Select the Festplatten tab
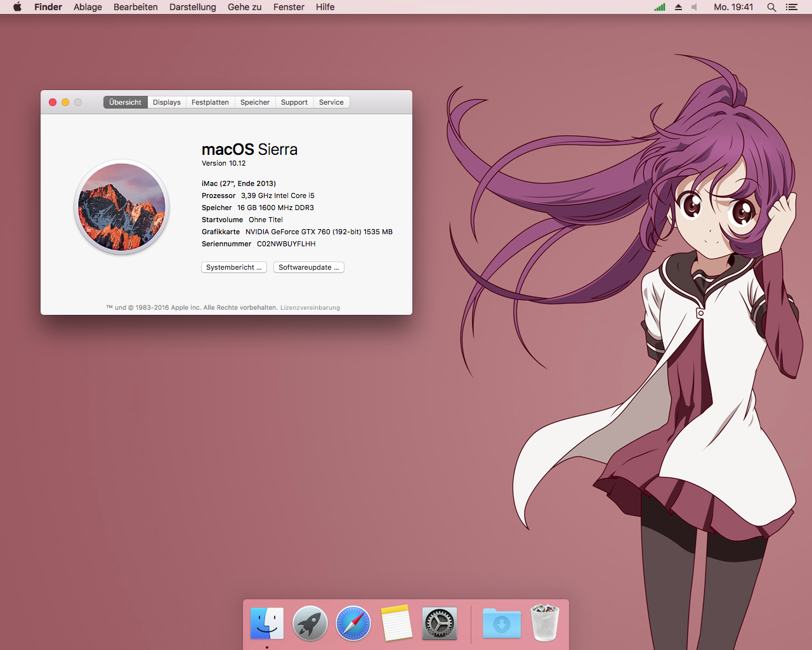The image size is (812, 650). [210, 102]
